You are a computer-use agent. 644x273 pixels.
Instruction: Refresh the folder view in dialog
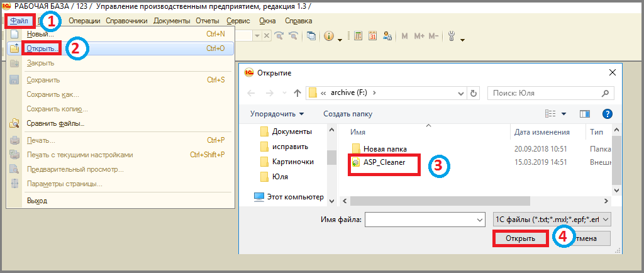pos(473,93)
